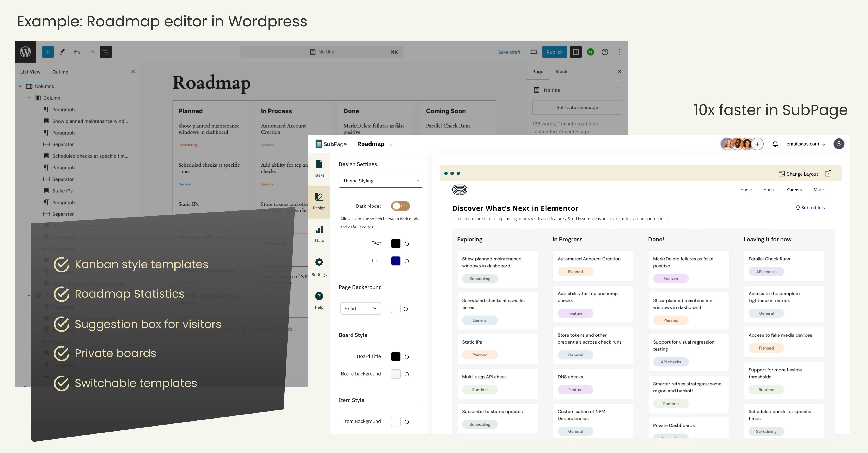This screenshot has height=453, width=868.
Task: Click the WordPress logo icon
Action: point(25,52)
